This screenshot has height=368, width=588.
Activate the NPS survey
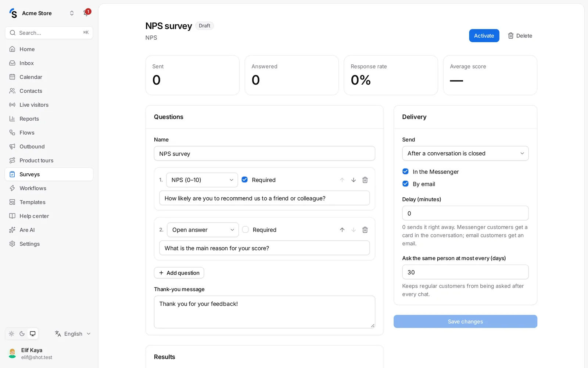pos(484,36)
